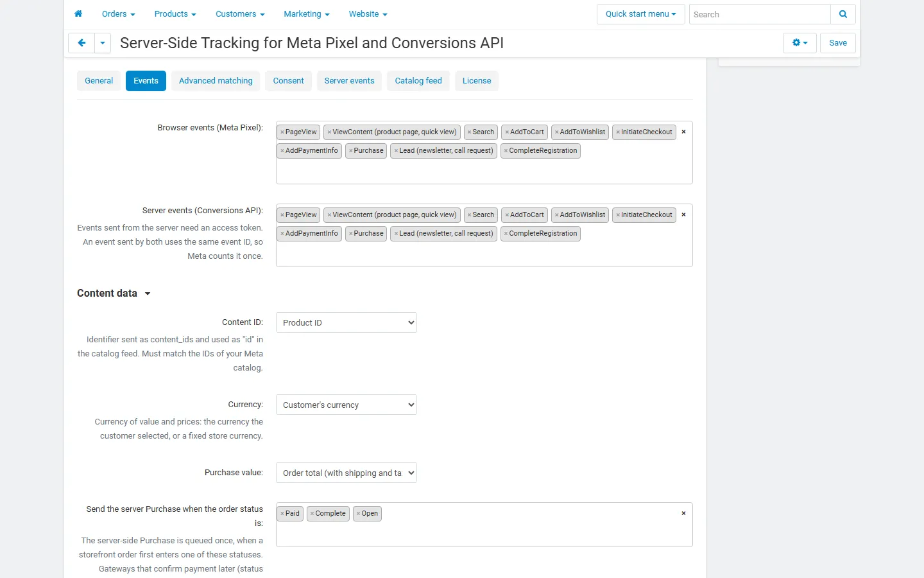Select the active Events tab
This screenshot has width=924, height=578.
click(146, 81)
